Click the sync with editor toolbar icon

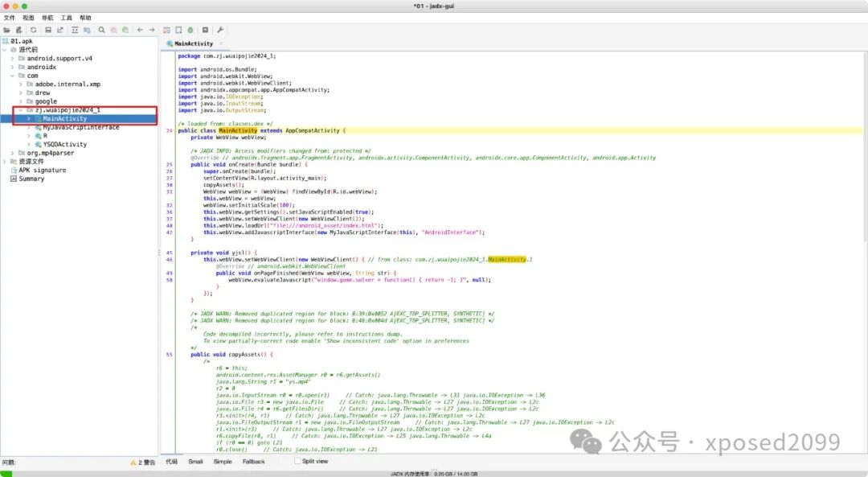(x=75, y=30)
